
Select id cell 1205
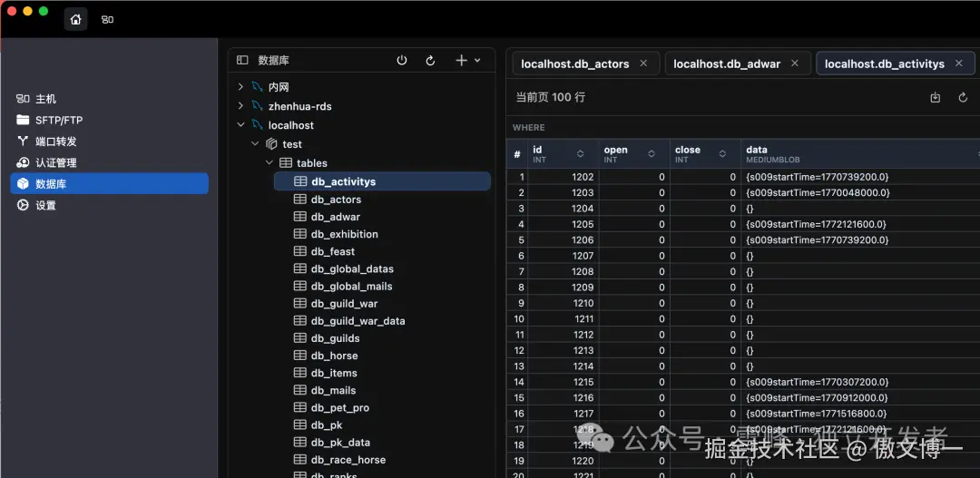point(563,224)
